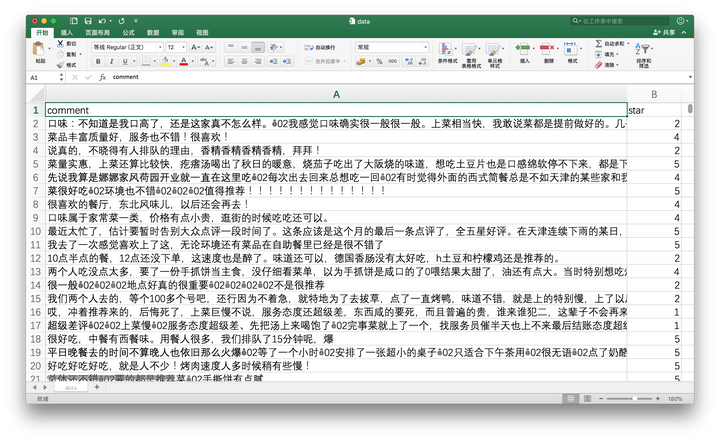Screen dimensions: 720x441
Task: Click the formula bar input field
Action: point(397,77)
